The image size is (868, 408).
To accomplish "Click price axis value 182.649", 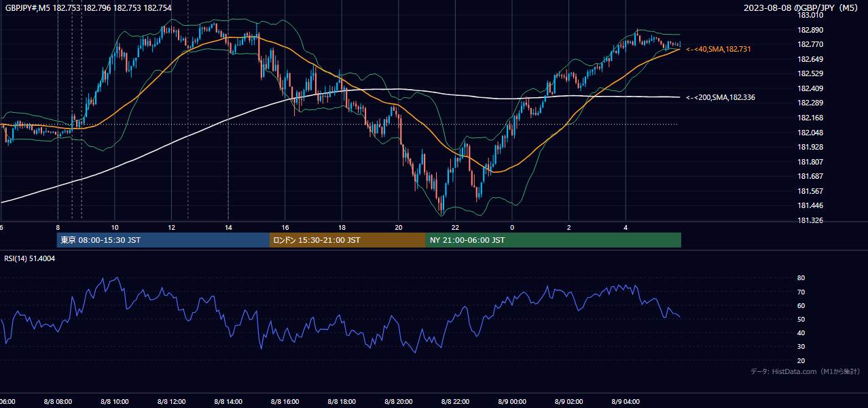I will (x=810, y=59).
